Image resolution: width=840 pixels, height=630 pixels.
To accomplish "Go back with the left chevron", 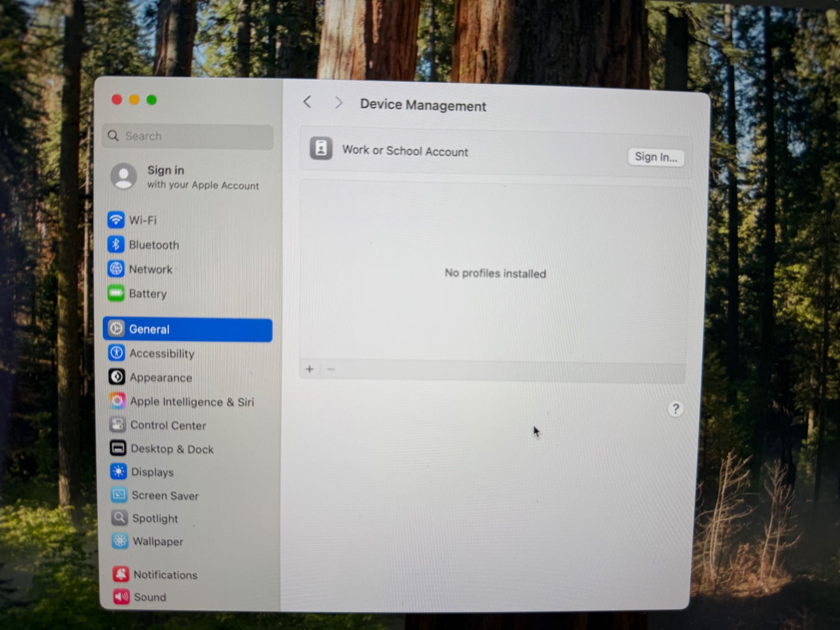I will click(x=307, y=102).
